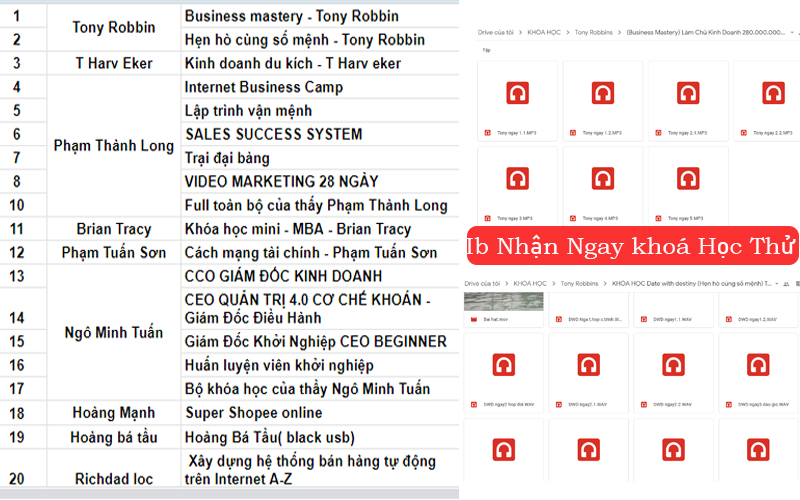This screenshot has height=500, width=800.
Task: Click small video icon beside Bai hat.mov
Action: tap(473, 319)
